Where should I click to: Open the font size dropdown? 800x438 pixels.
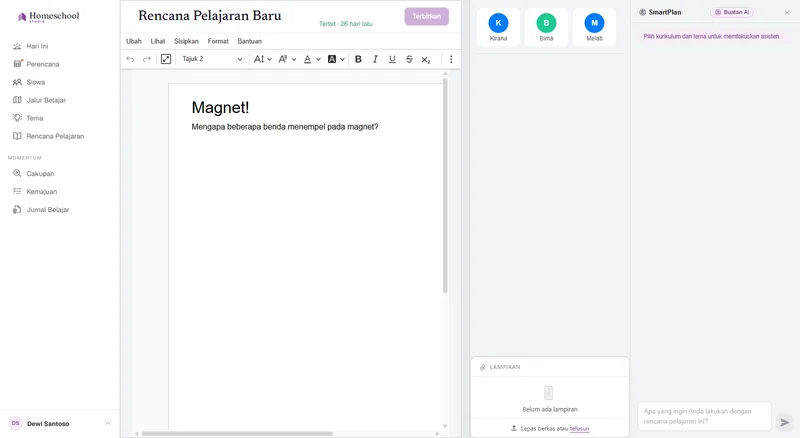pyautogui.click(x=263, y=59)
